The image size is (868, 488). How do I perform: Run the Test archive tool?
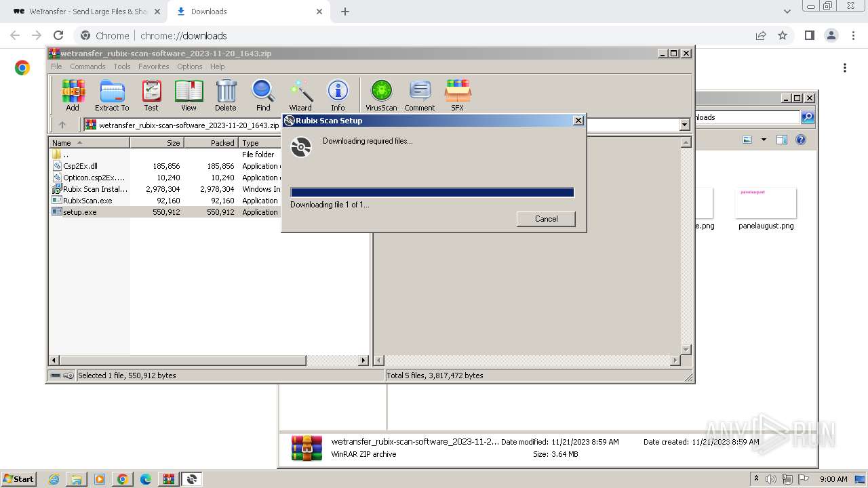[151, 96]
